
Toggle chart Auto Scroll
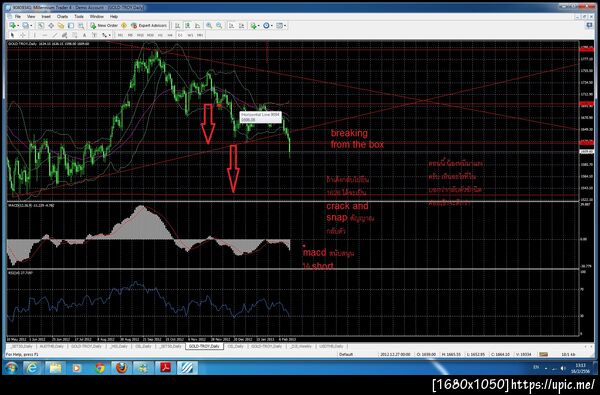coord(232,26)
